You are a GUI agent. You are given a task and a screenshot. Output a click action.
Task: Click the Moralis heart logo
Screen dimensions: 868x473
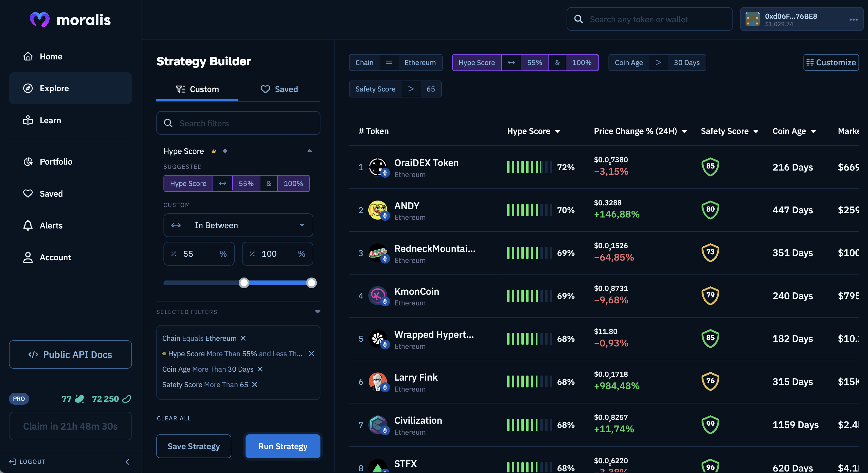[x=40, y=20]
